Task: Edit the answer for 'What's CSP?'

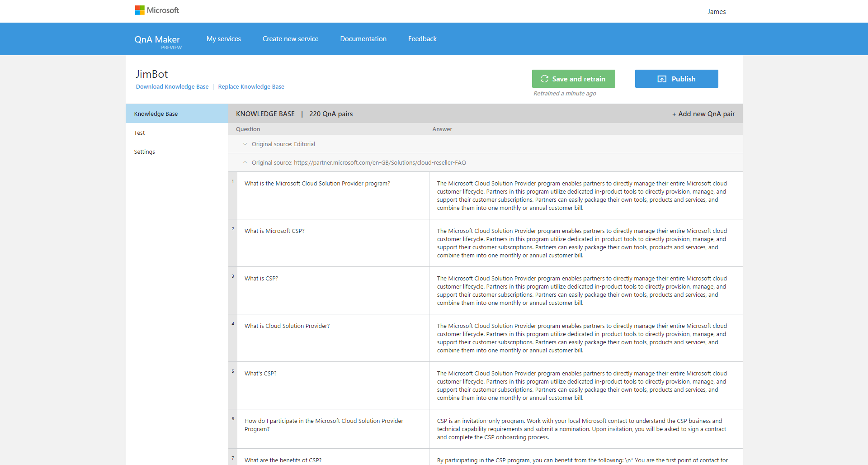Action: pos(586,385)
